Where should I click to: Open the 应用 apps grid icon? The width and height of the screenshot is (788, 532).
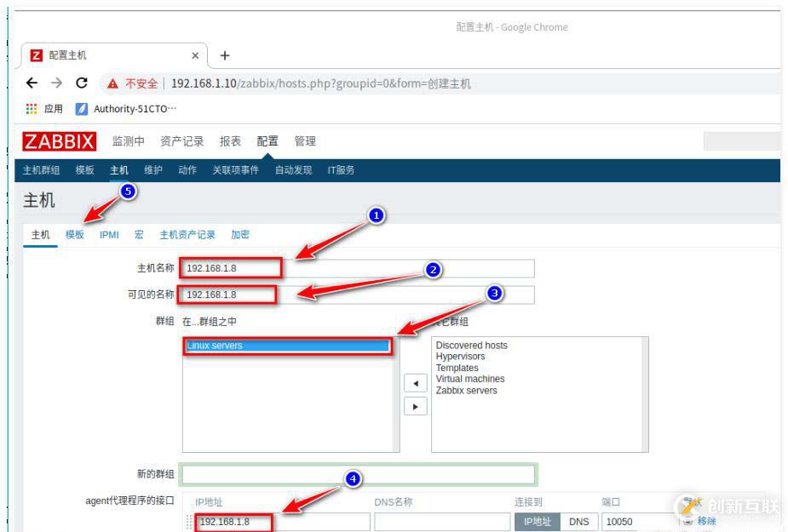(x=32, y=108)
